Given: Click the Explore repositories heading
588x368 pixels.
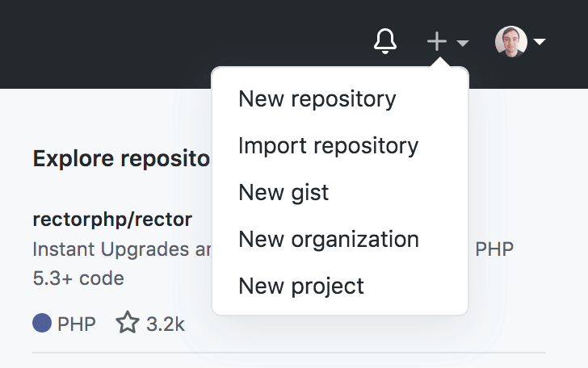Looking at the screenshot, I should pyautogui.click(x=121, y=158).
